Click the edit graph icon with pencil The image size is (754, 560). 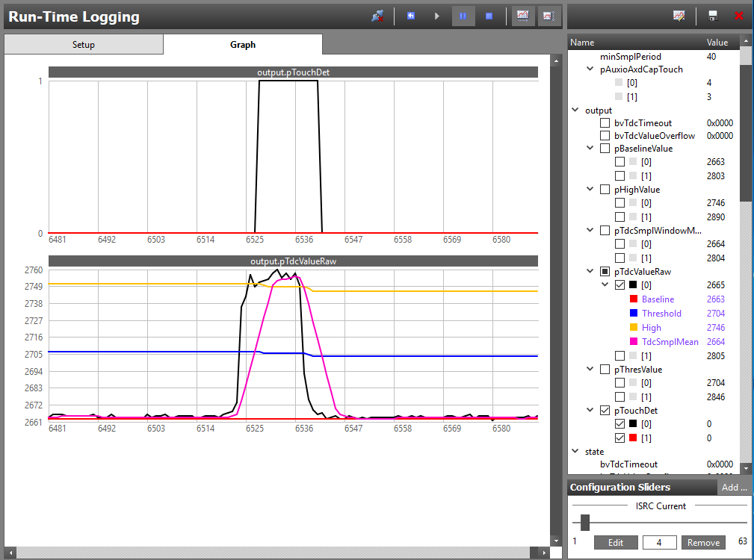(x=679, y=16)
